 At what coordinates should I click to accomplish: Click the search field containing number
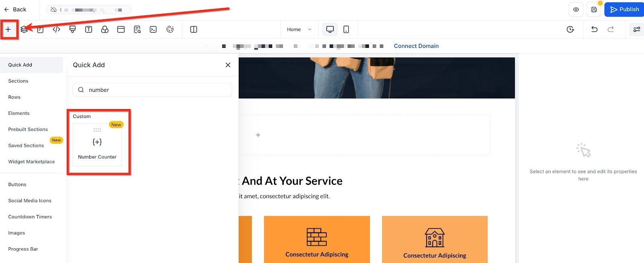[152, 90]
